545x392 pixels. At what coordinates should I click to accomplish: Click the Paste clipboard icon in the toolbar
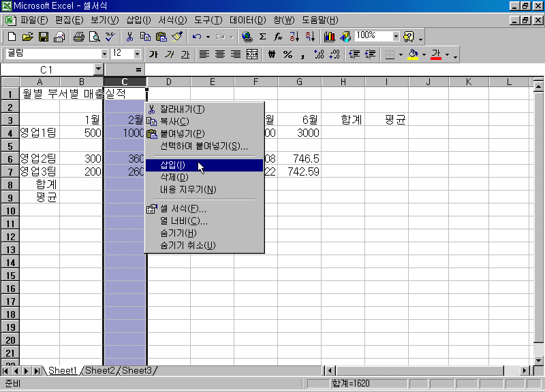[161, 37]
